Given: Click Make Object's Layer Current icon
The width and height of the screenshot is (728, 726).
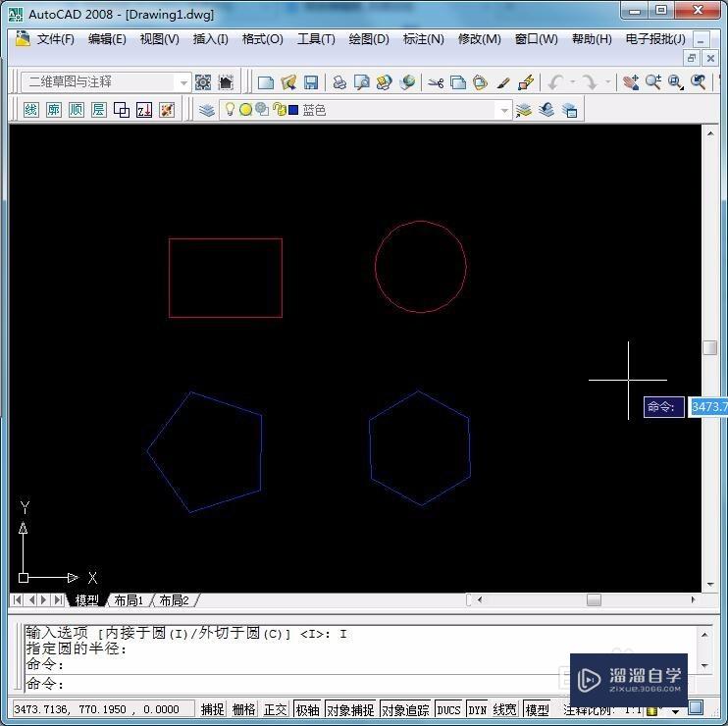Looking at the screenshot, I should (x=524, y=110).
